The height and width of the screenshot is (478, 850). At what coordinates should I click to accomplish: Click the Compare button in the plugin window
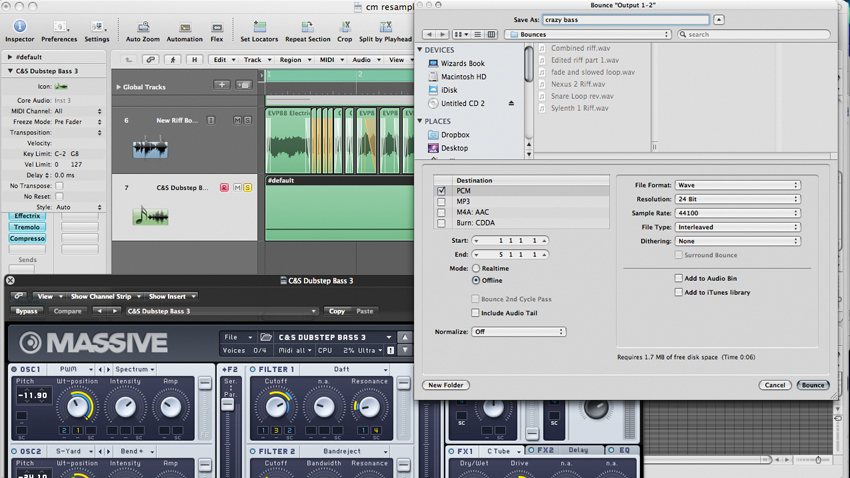pyautogui.click(x=67, y=311)
